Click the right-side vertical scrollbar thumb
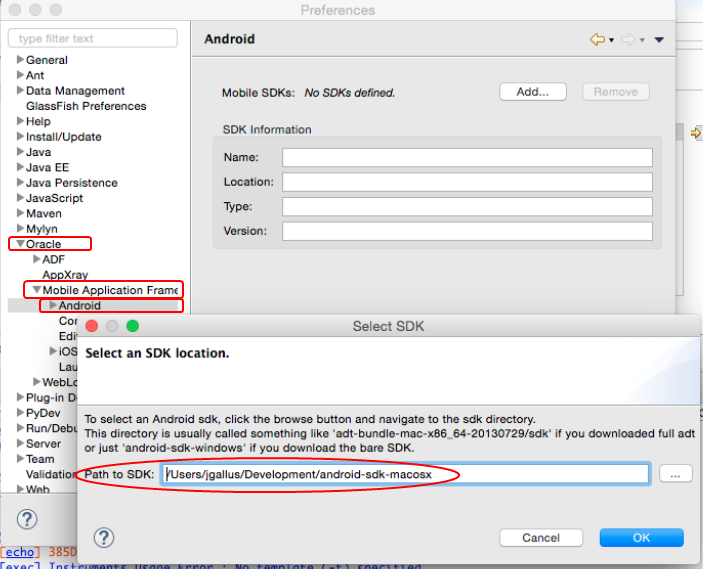Viewport: 704px width, 570px height. 680,132
